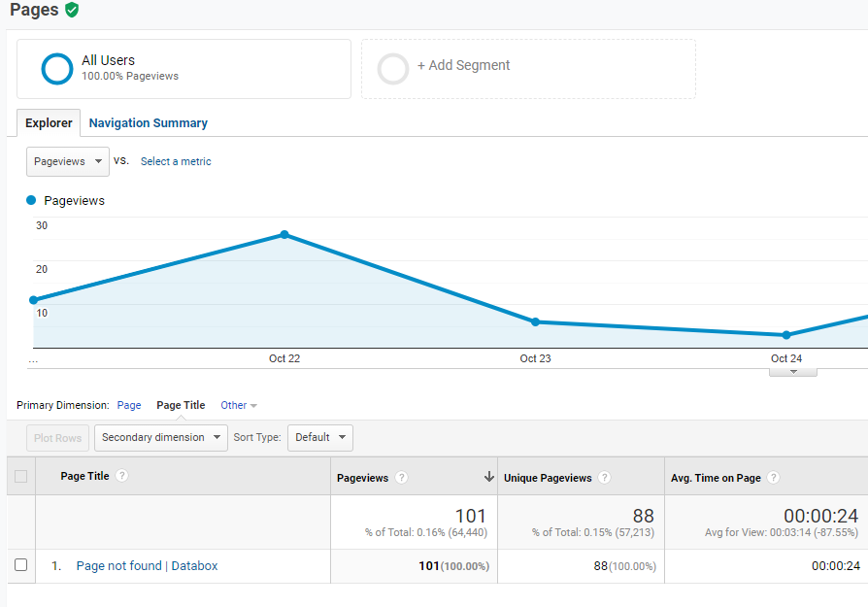Click the Add Segment empty circle icon

(393, 68)
